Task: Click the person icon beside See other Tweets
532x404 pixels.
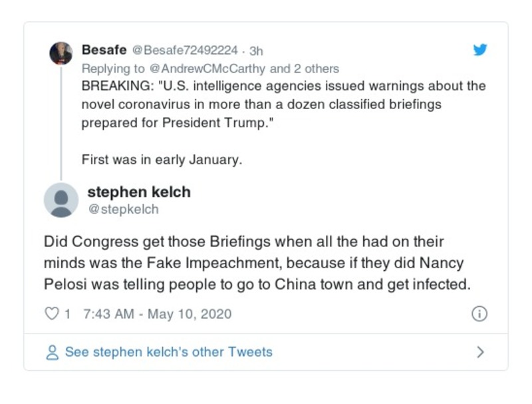Action: pos(52,352)
